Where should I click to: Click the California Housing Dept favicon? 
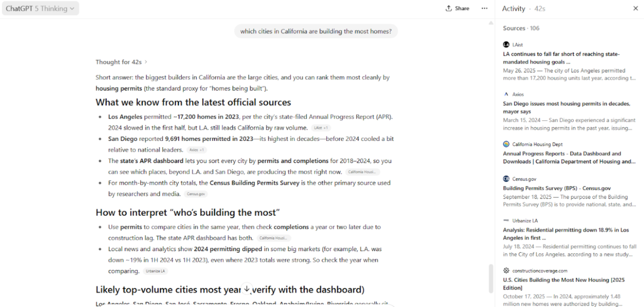[506, 144]
